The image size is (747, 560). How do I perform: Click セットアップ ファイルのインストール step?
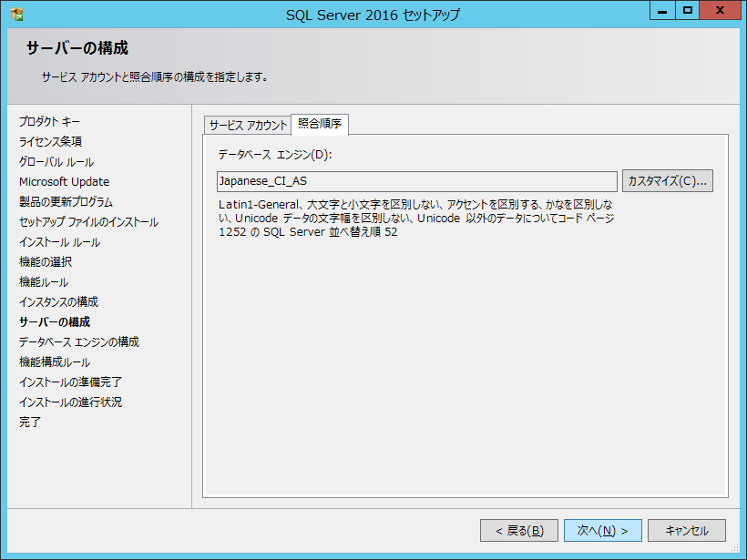(x=88, y=222)
